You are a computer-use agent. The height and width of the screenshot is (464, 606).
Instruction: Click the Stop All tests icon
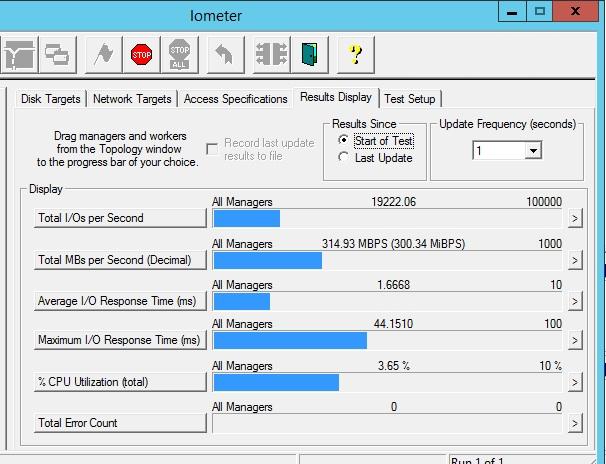pyautogui.click(x=179, y=54)
